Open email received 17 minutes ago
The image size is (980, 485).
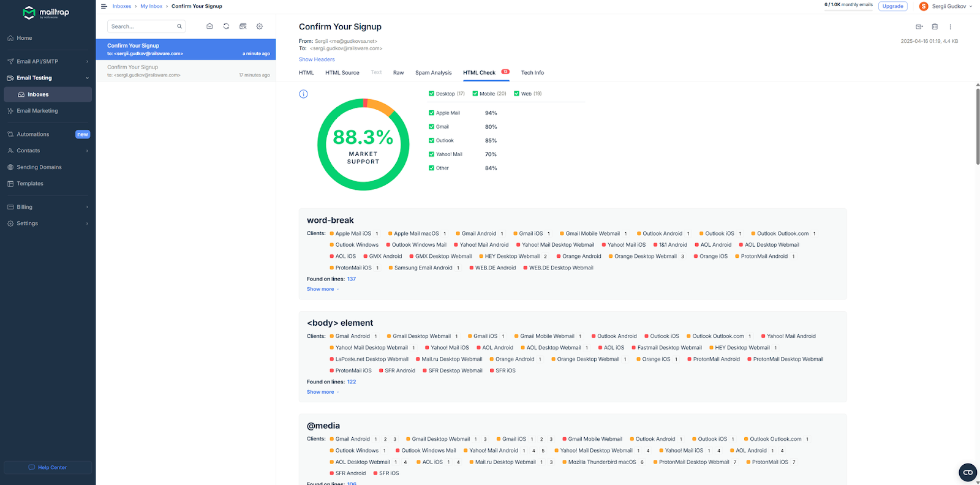(186, 71)
